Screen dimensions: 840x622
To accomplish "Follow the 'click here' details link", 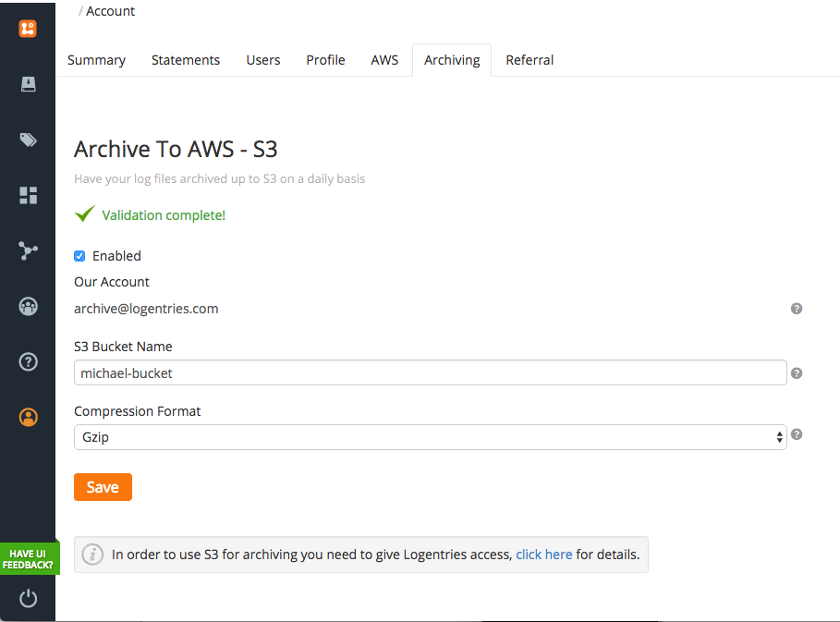I will click(x=543, y=555).
